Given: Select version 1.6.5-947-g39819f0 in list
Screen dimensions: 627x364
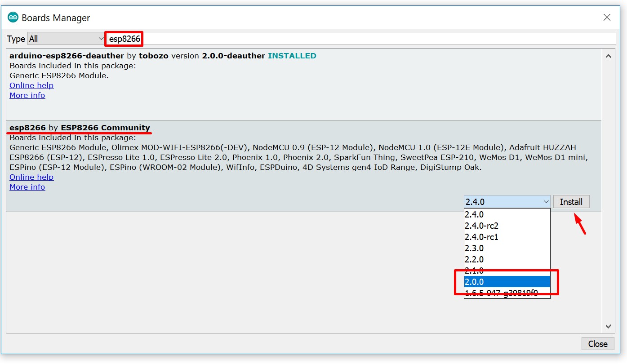Looking at the screenshot, I should (507, 293).
